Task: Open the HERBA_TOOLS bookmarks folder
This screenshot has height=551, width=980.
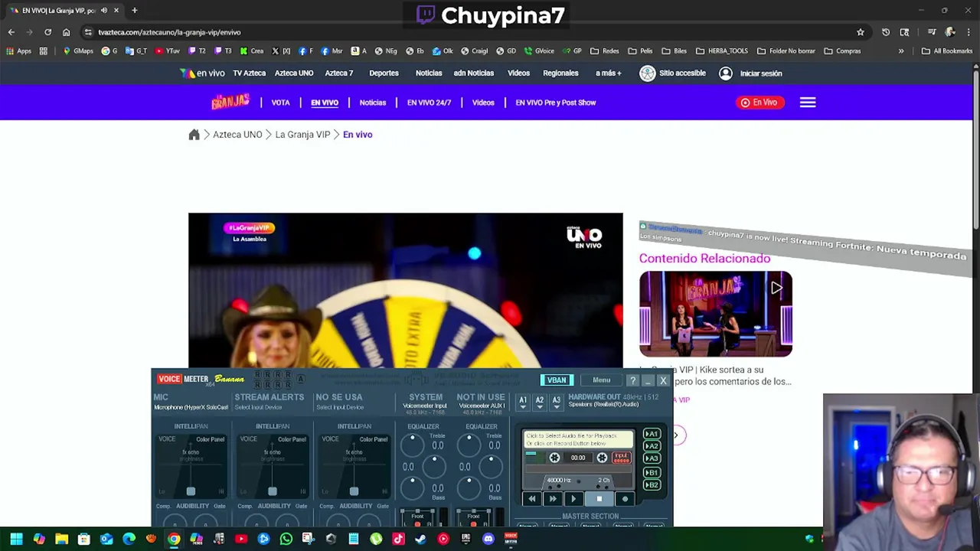Action: (722, 51)
